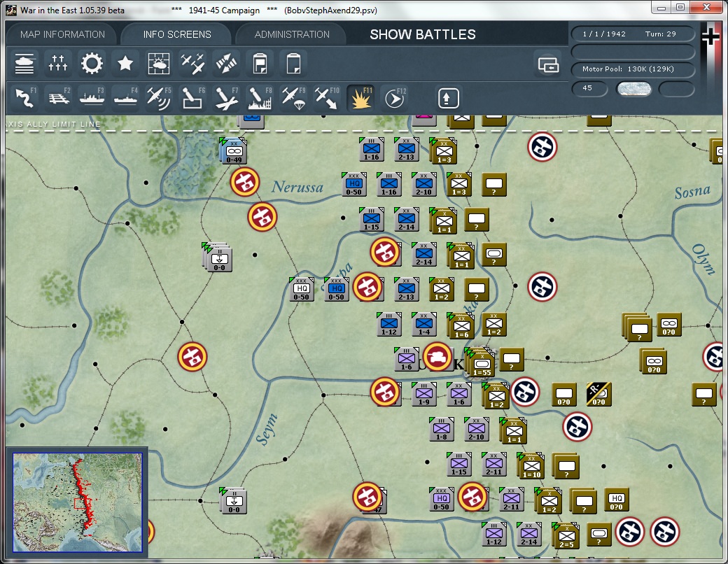Select F1 Move mode
Image resolution: width=728 pixels, height=564 pixels.
pos(24,97)
